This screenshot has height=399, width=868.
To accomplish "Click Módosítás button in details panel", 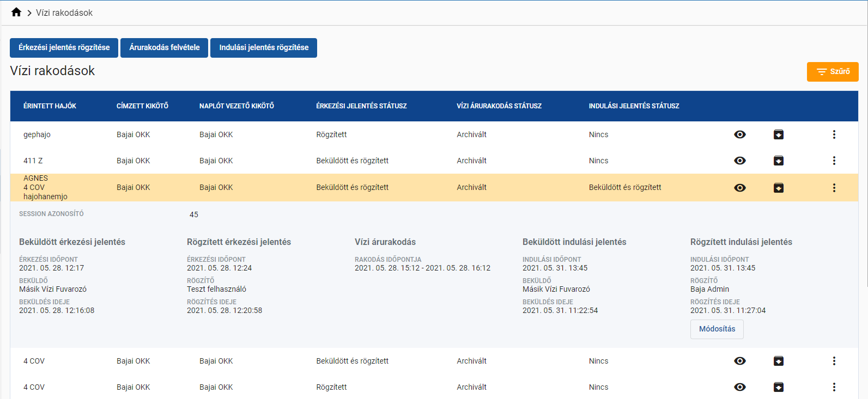I will (717, 329).
